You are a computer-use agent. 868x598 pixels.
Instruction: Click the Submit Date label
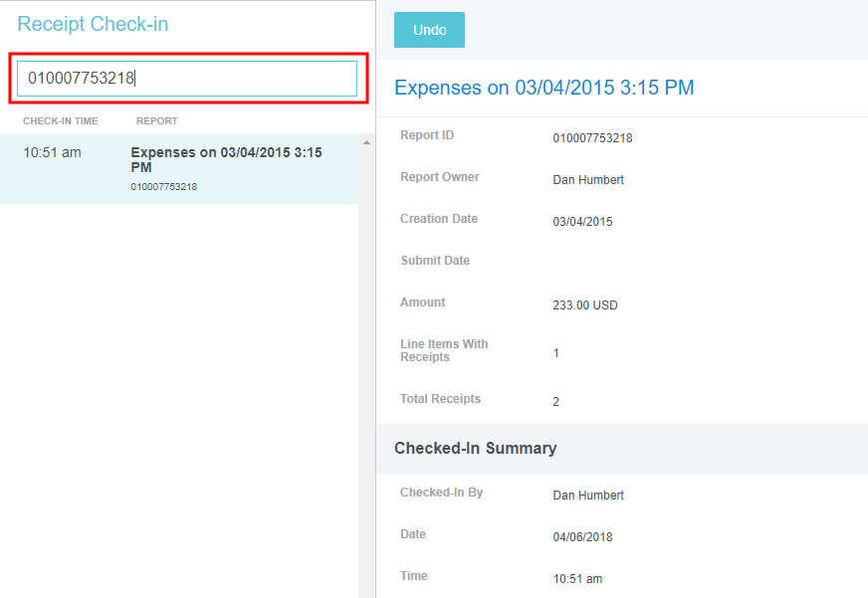click(435, 261)
